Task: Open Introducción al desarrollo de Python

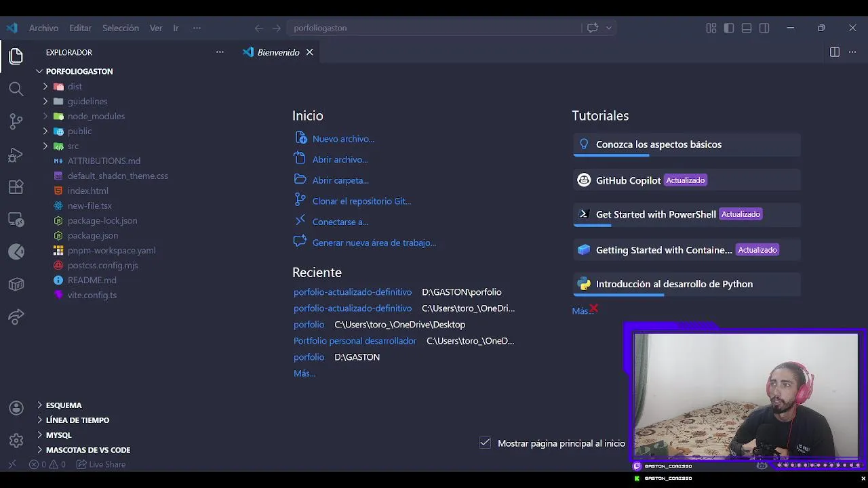Action: click(x=687, y=284)
